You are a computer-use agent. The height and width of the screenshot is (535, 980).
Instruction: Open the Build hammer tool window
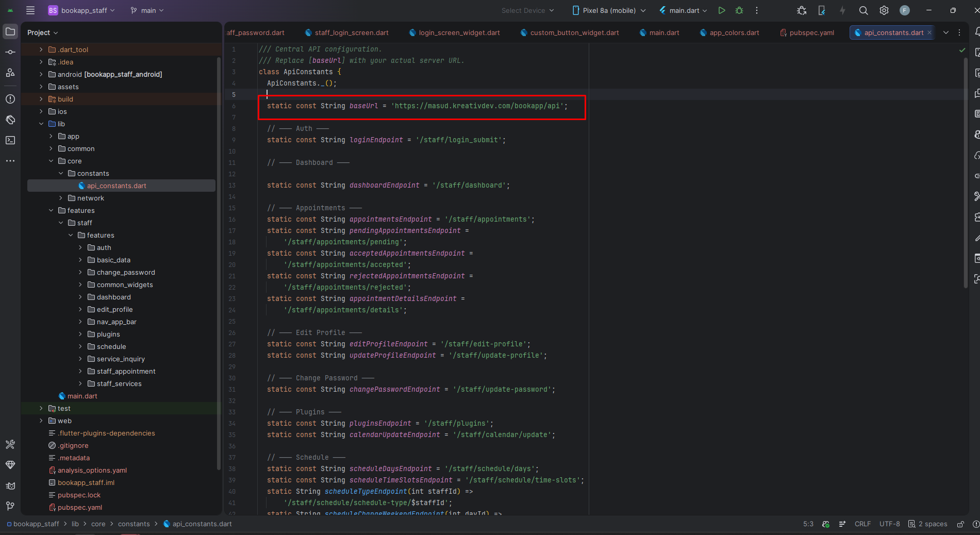tap(10, 444)
